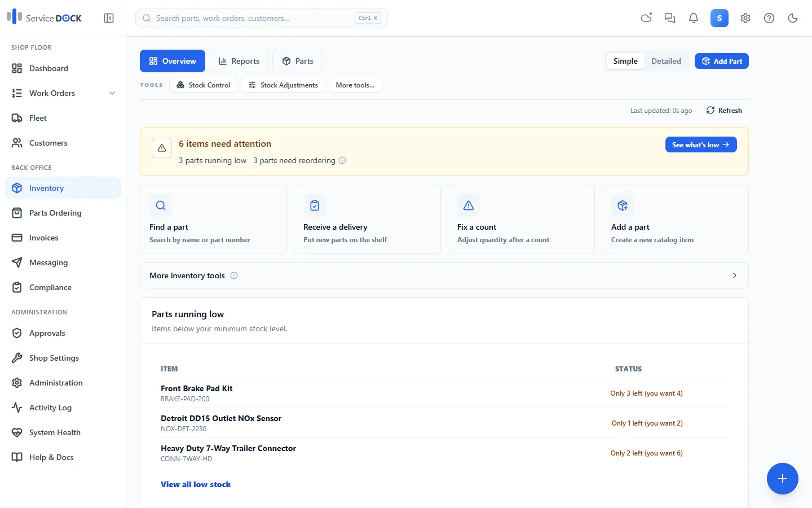Open the chat messages icon in header
Image resolution: width=812 pixels, height=508 pixels.
coord(670,18)
